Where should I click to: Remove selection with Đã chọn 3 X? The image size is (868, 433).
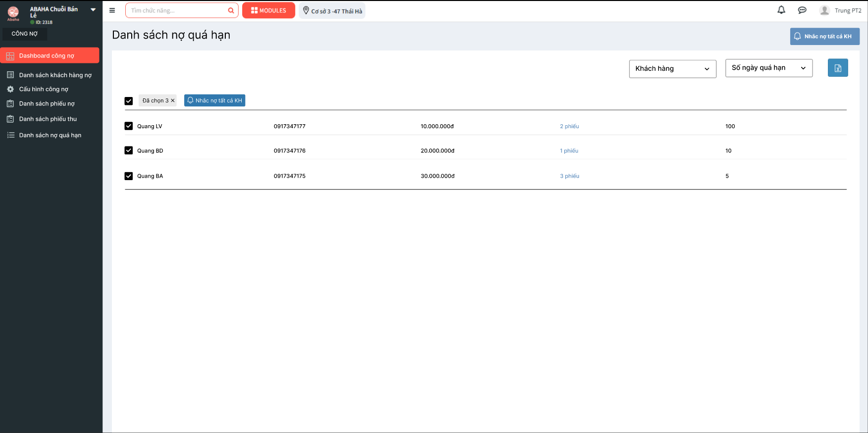[173, 100]
